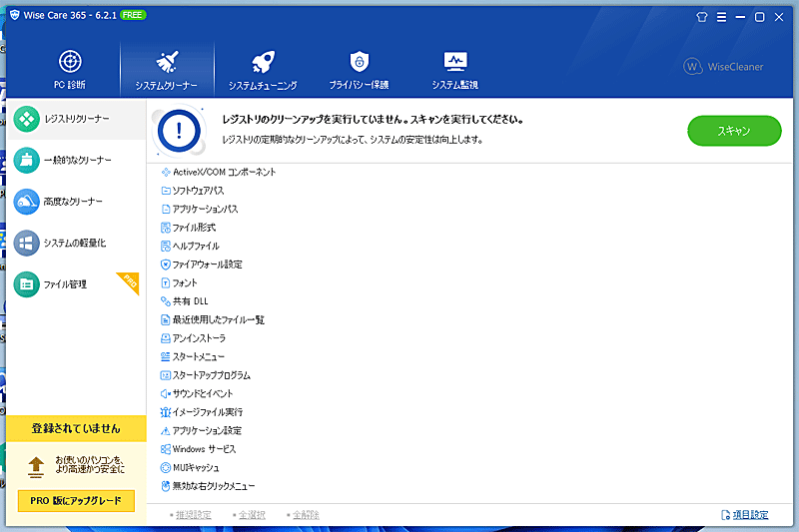Open the skin shirt icon in title bar
799x532 pixels.
702,17
